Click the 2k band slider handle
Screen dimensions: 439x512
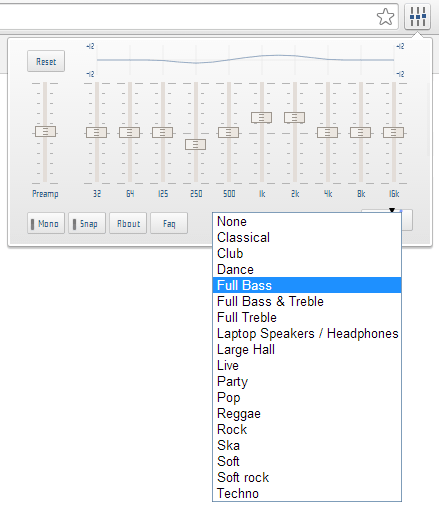(295, 117)
